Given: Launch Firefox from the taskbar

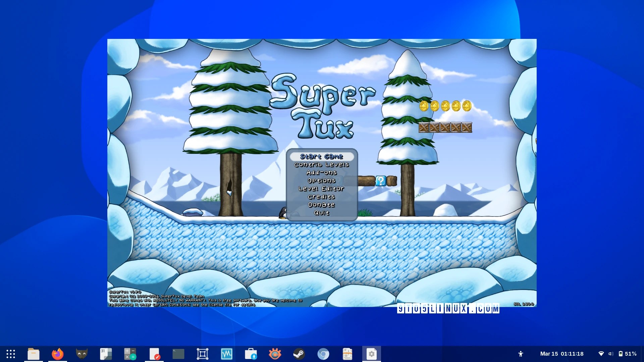Looking at the screenshot, I should (57, 354).
